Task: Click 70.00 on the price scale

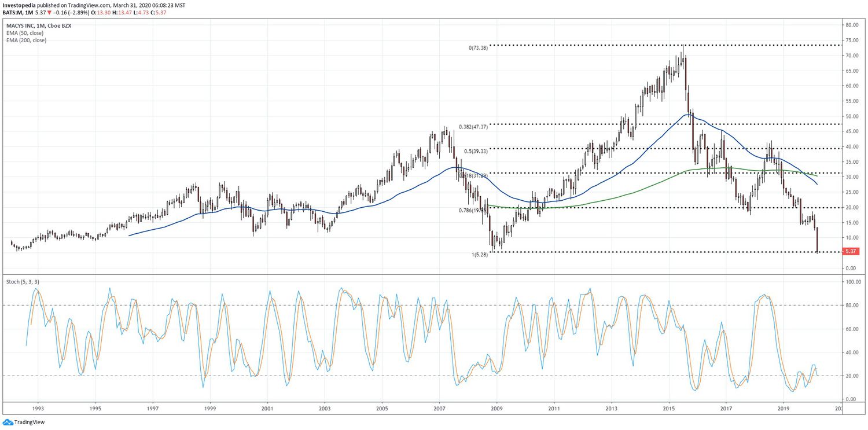Action: coord(851,56)
